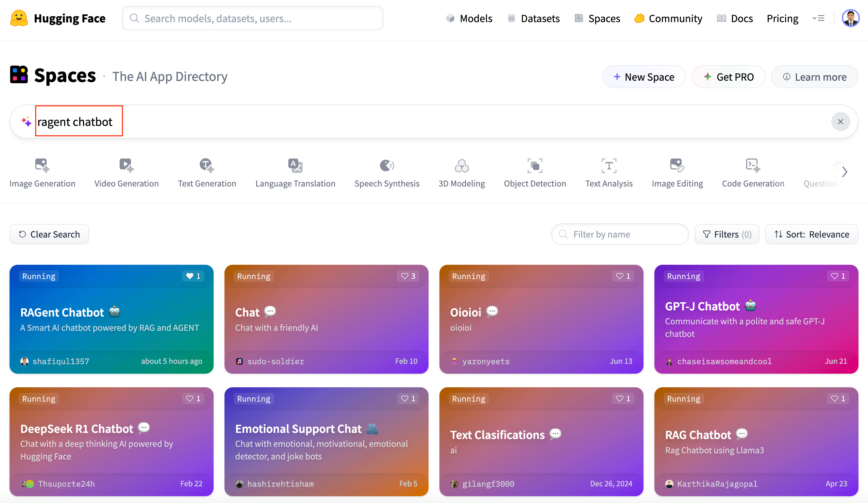The image size is (868, 503).
Task: Open the Filters (0) menu
Action: (x=727, y=234)
